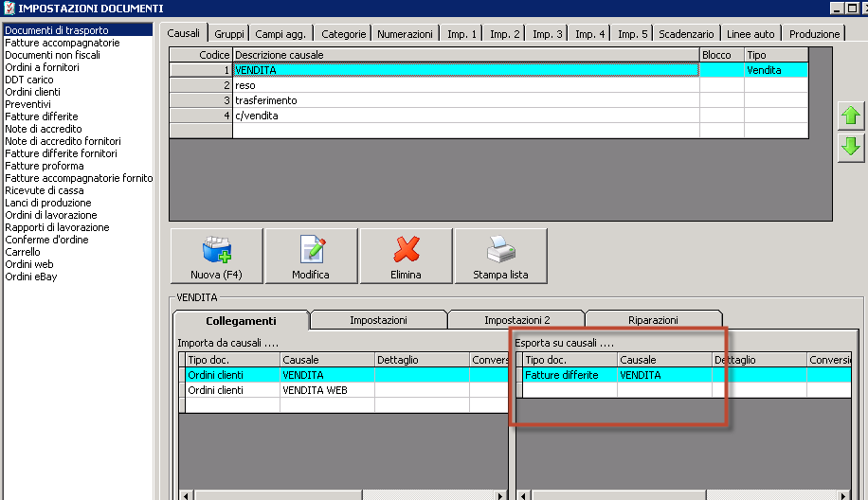Select Documenti di trasporto in list
The image size is (868, 500).
[78, 30]
